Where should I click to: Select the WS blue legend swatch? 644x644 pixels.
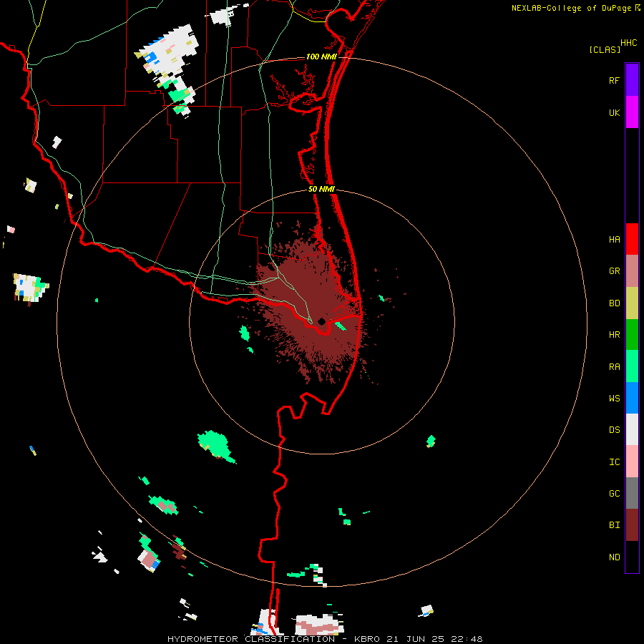[x=632, y=398]
